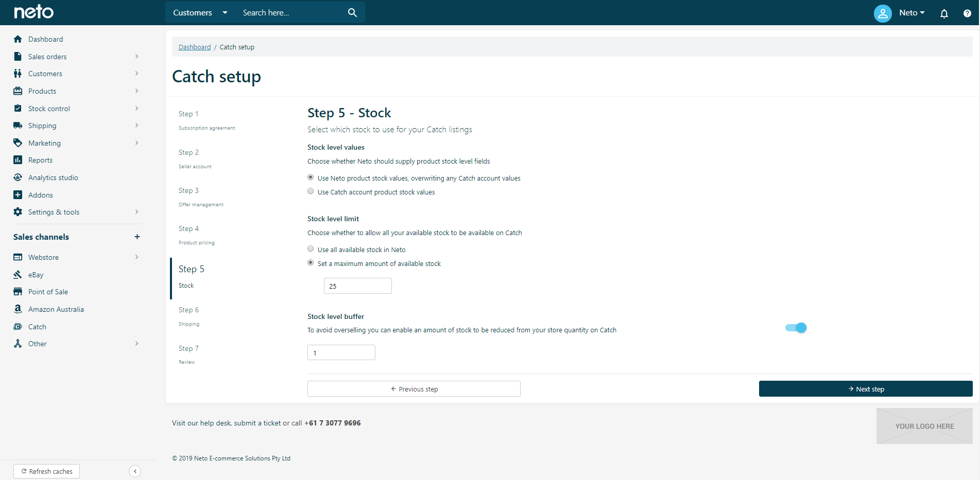This screenshot has width=980, height=480.
Task: Open the help question mark icon
Action: 967,13
